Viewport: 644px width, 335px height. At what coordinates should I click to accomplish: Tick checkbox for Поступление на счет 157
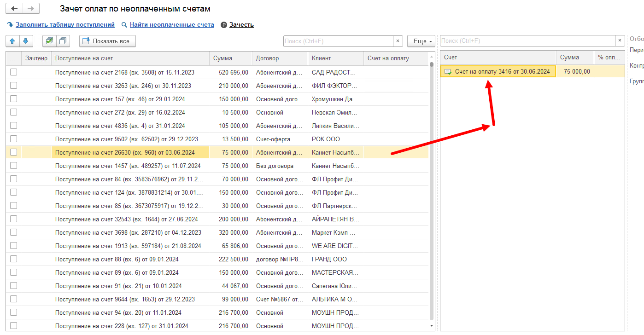(x=14, y=99)
